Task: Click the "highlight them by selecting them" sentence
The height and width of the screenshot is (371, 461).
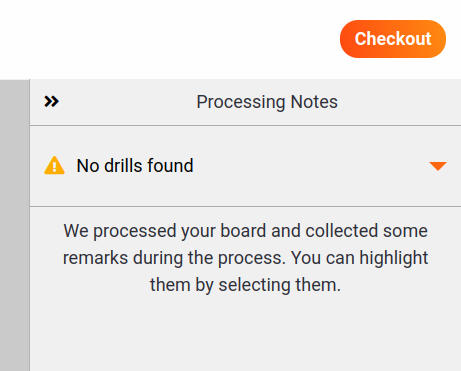Action: pyautogui.click(x=246, y=271)
